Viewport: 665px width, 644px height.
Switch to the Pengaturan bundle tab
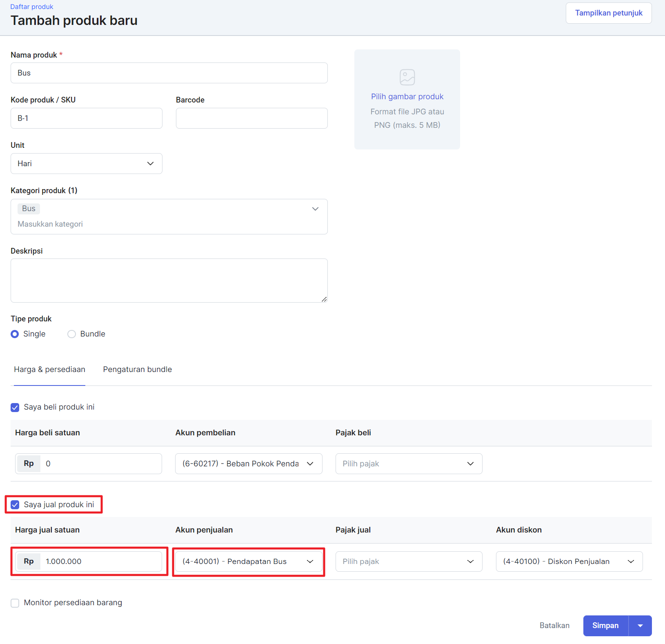tap(138, 370)
